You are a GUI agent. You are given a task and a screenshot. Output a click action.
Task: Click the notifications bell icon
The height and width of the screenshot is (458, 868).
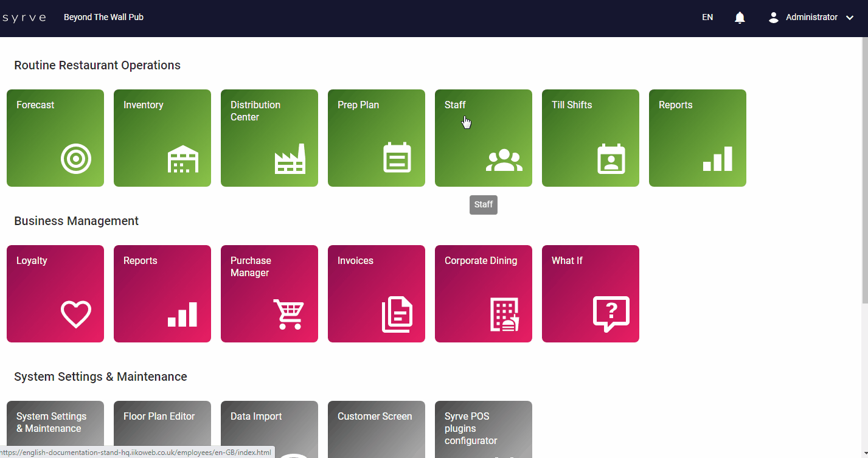740,18
